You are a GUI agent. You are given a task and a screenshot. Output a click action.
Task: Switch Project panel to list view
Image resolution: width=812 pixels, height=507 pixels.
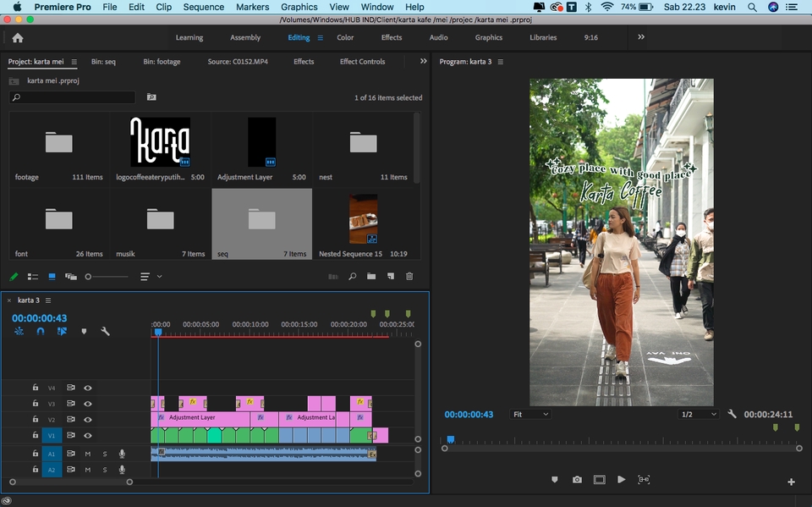tap(33, 277)
